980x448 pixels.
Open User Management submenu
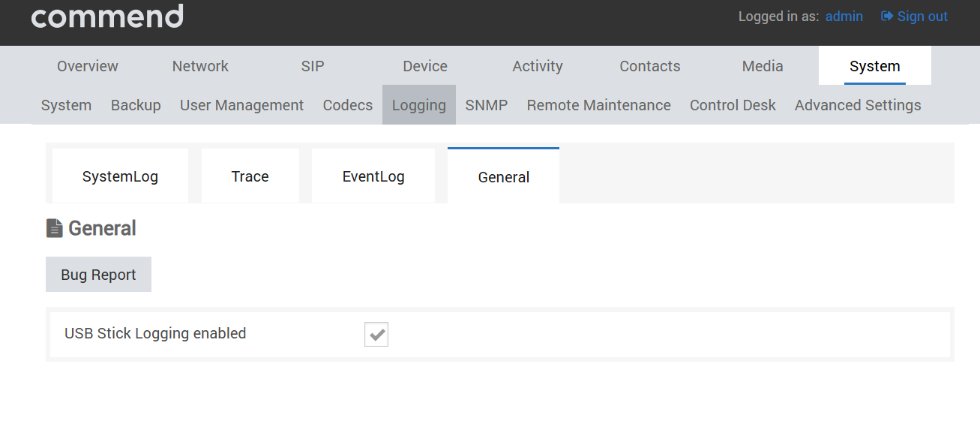point(241,105)
